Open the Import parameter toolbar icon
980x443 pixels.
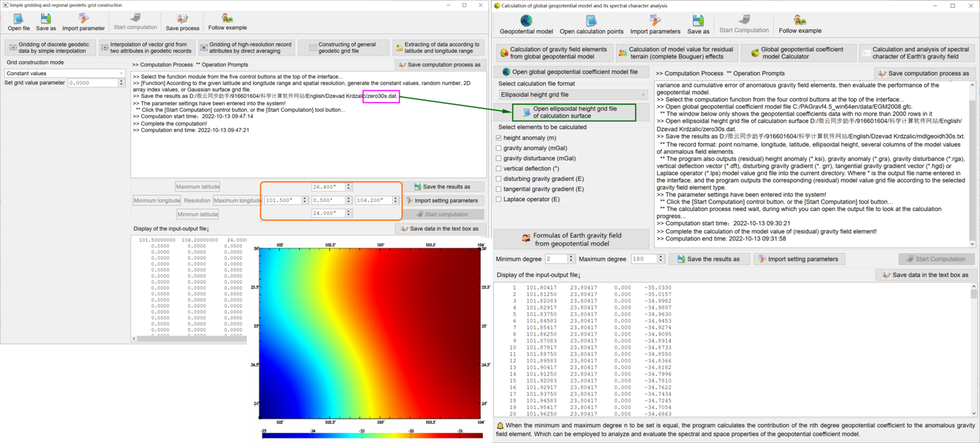tap(84, 22)
